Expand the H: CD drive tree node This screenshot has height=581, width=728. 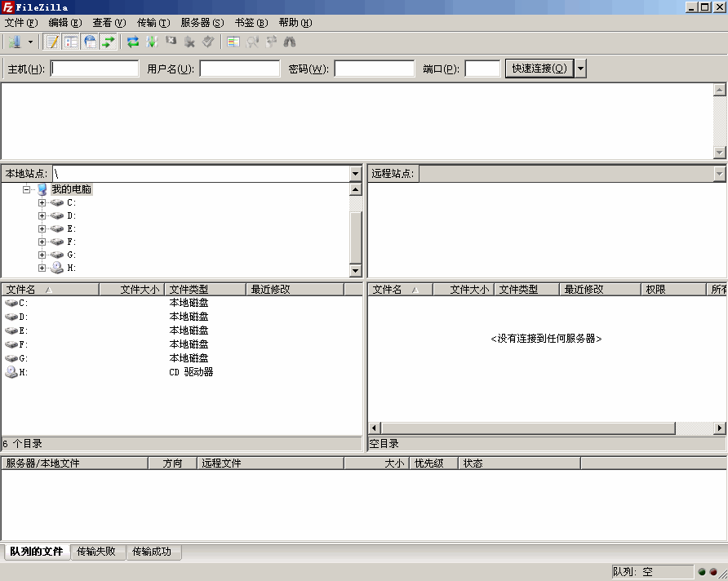point(42,268)
